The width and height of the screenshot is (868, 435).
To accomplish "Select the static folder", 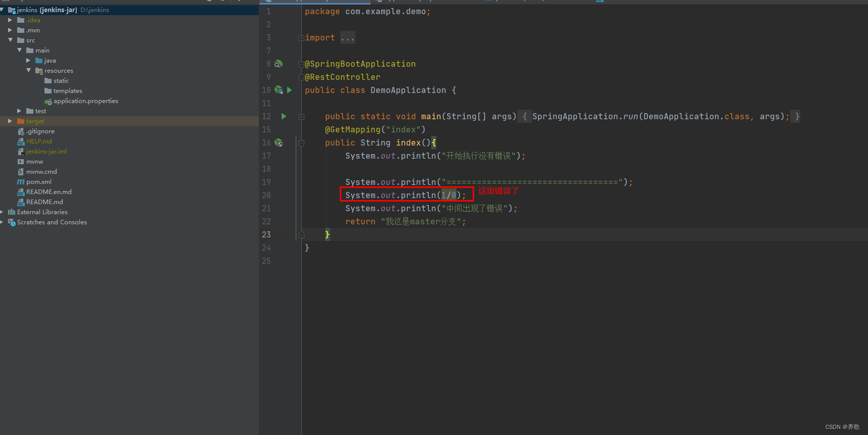I will coord(61,81).
